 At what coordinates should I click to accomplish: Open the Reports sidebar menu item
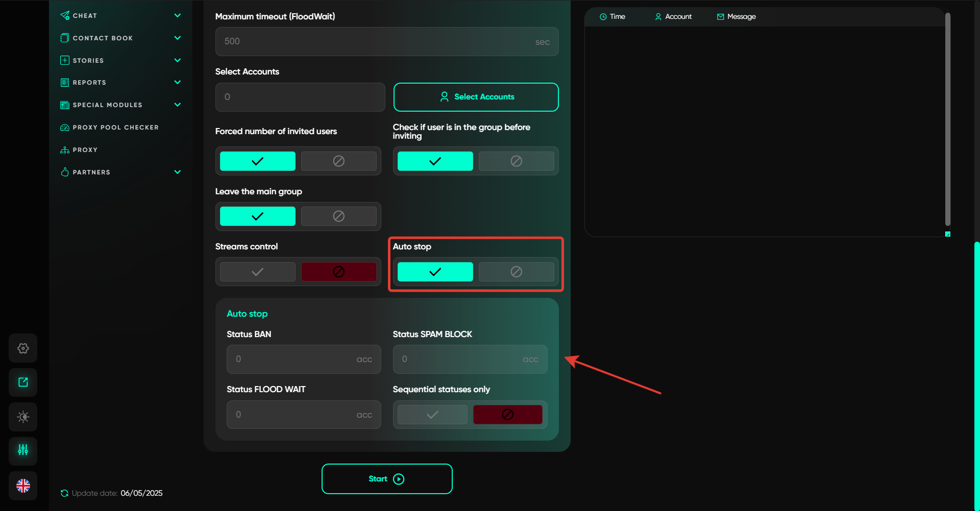(89, 83)
